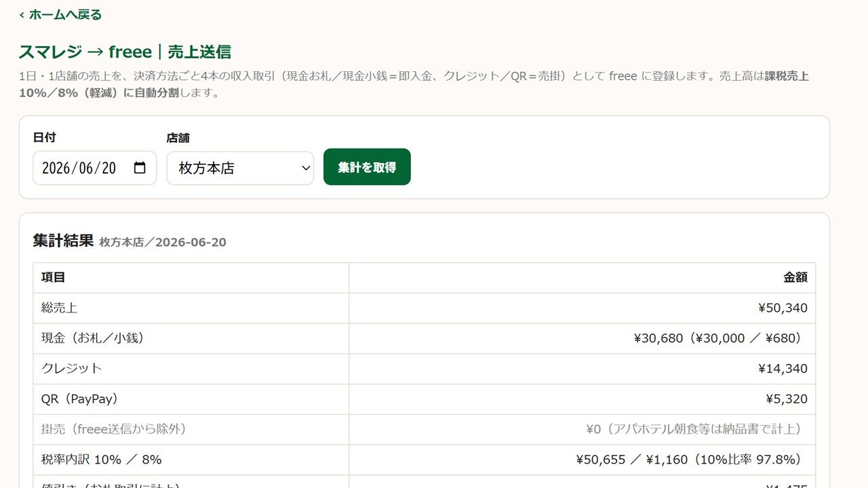
Task: Click the bold 課税売上 text in description
Action: pos(787,76)
